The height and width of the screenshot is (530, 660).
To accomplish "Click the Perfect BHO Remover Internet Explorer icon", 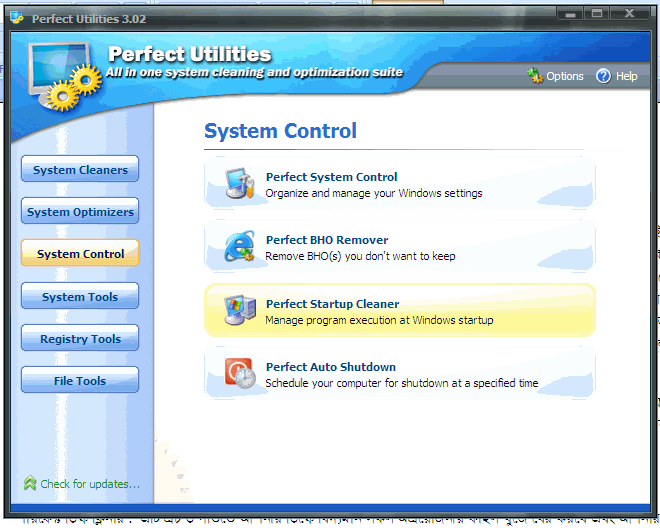I will coord(240,246).
